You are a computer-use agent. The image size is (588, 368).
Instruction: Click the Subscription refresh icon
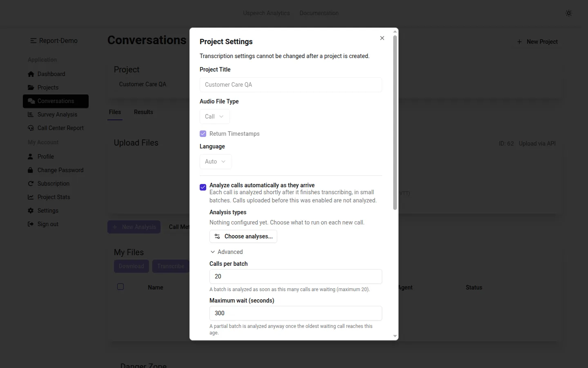click(x=31, y=184)
